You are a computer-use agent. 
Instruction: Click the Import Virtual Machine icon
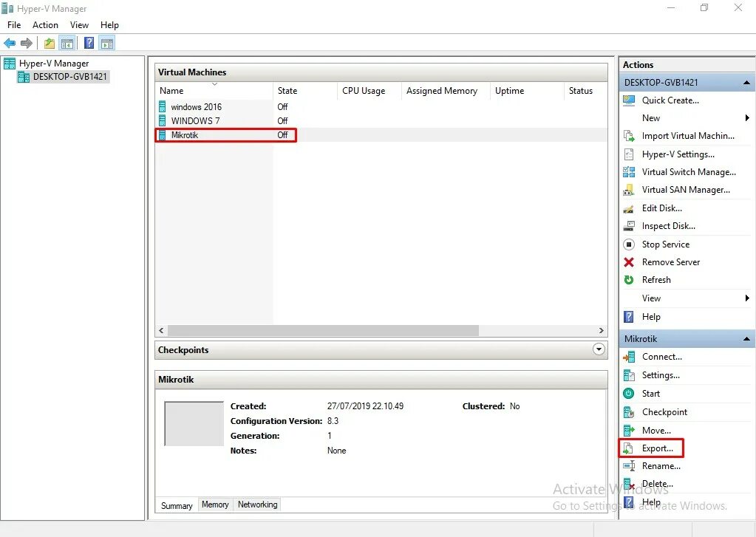point(629,136)
